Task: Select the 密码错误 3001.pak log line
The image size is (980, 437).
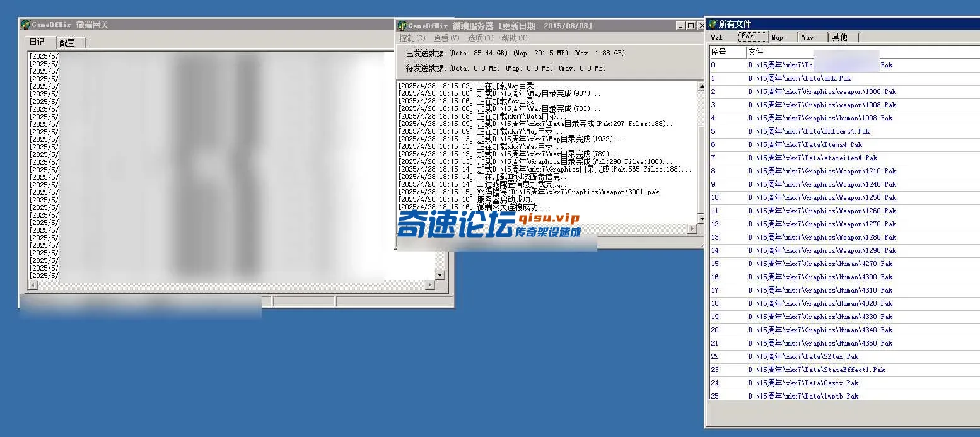Action: (x=529, y=192)
